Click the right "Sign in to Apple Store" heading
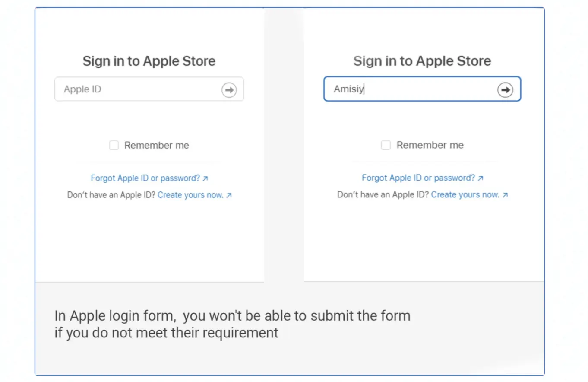The width and height of the screenshot is (588, 382). [422, 61]
